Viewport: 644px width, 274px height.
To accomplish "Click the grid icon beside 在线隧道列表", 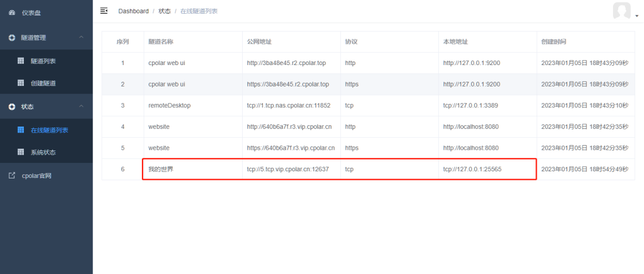I will (20, 130).
